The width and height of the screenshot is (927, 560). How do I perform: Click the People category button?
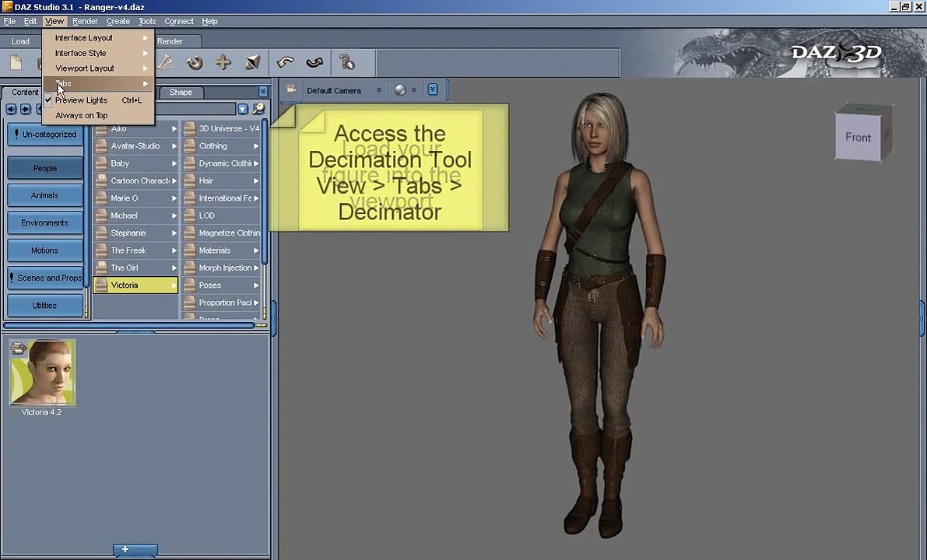click(45, 168)
